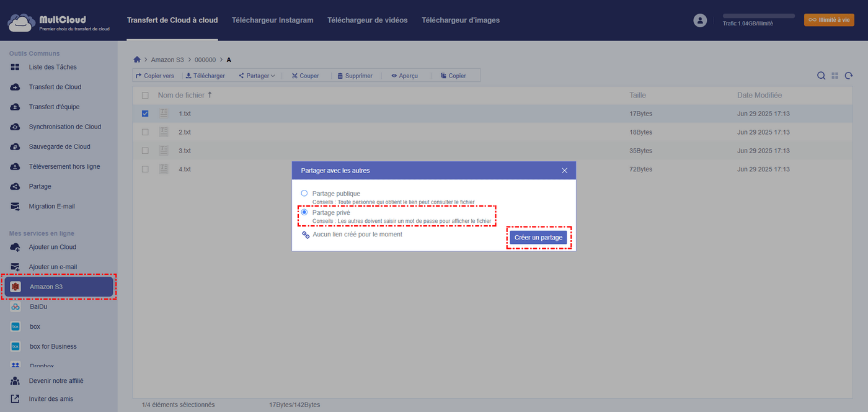Click the MultCloud logo
868x412 pixels.
(58, 22)
